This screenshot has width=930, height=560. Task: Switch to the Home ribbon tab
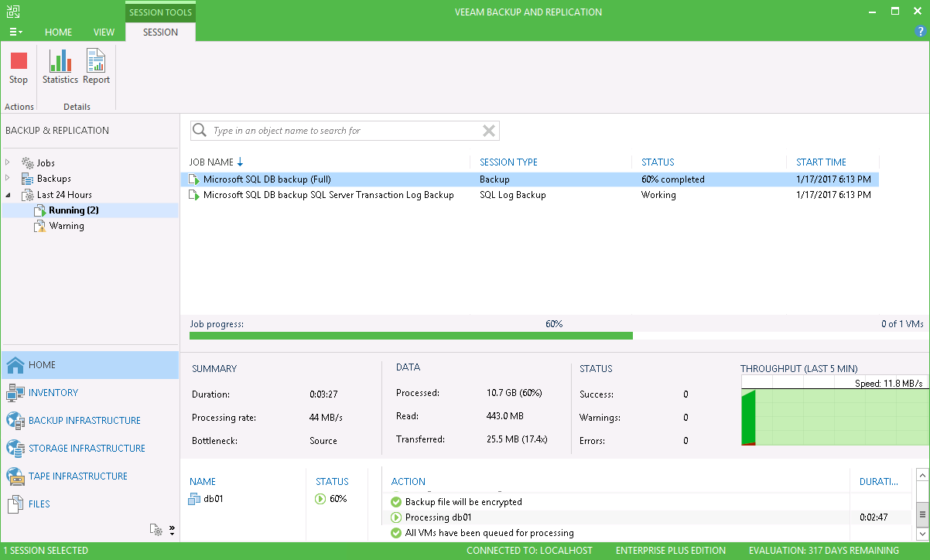(x=58, y=32)
